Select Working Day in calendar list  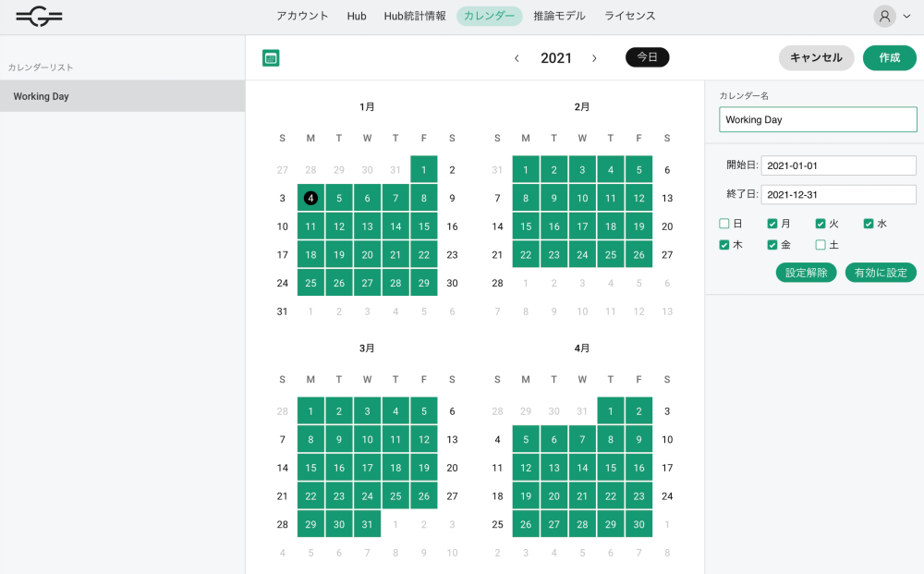(122, 96)
